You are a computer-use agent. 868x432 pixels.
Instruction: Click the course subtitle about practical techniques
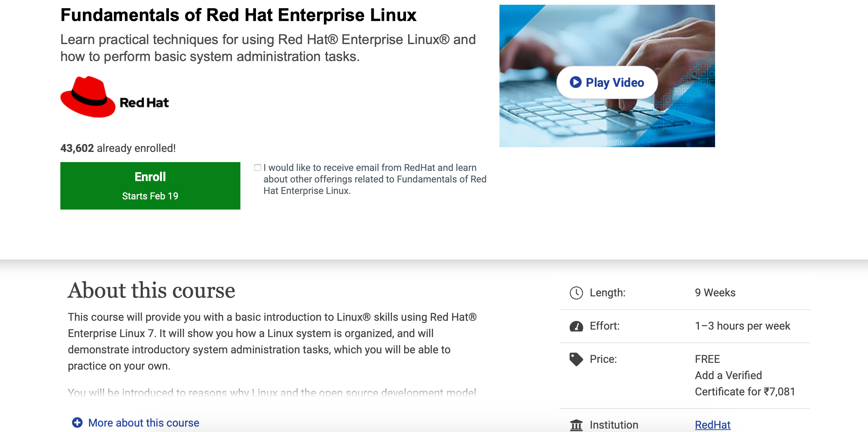coord(268,48)
